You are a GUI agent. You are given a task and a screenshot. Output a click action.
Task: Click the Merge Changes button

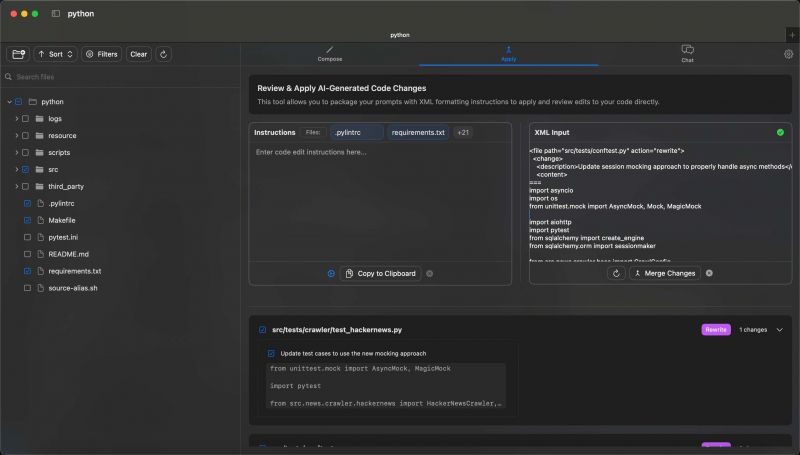(x=665, y=273)
